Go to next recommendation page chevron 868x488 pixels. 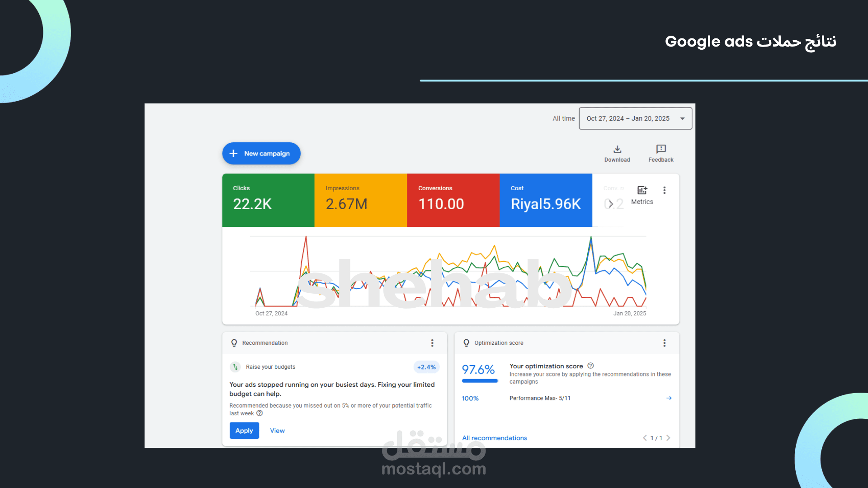coord(668,438)
